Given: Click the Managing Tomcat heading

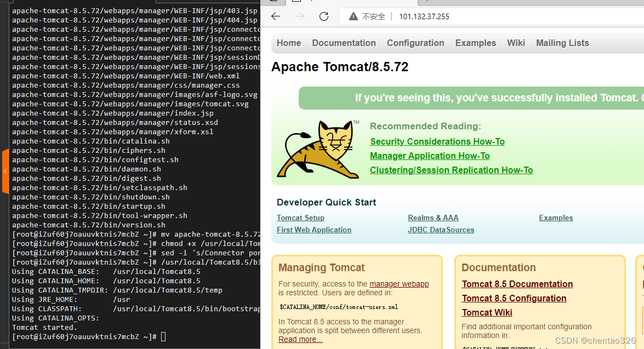Looking at the screenshot, I should [322, 268].
